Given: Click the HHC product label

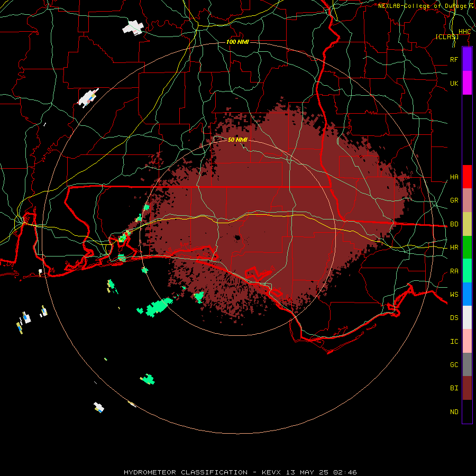Looking at the screenshot, I should (464, 32).
